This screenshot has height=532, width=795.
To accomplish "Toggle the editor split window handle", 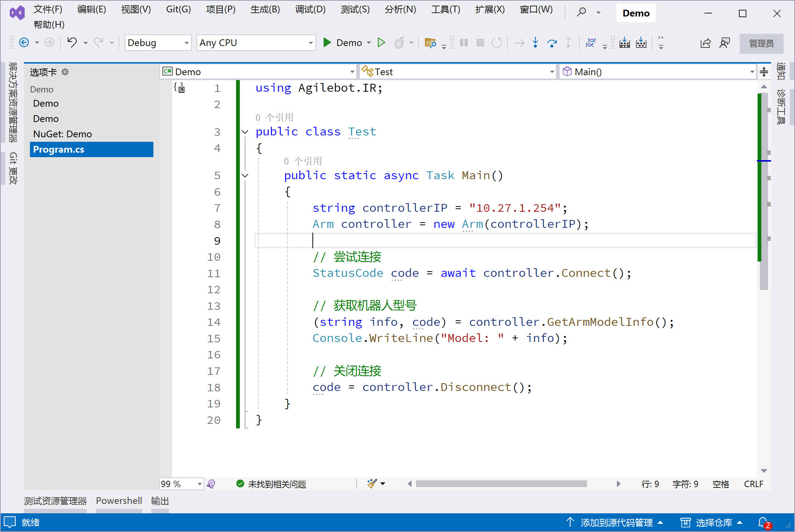I will click(x=764, y=72).
